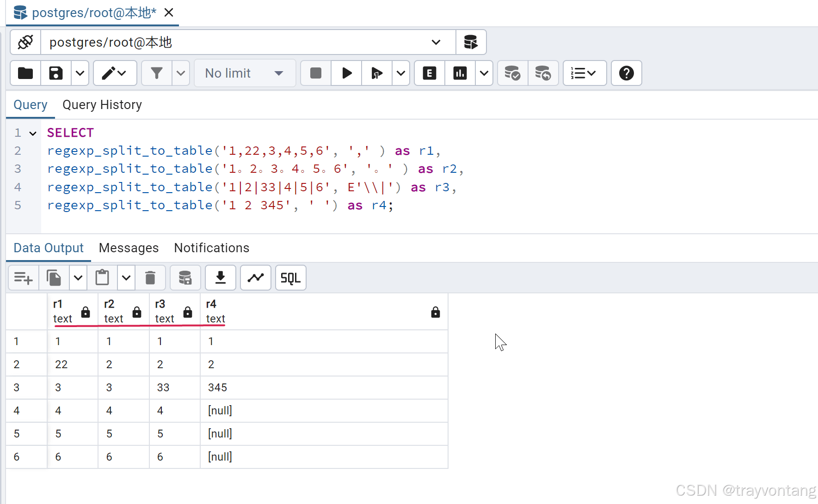Switch to the Query tab

pos(31,105)
